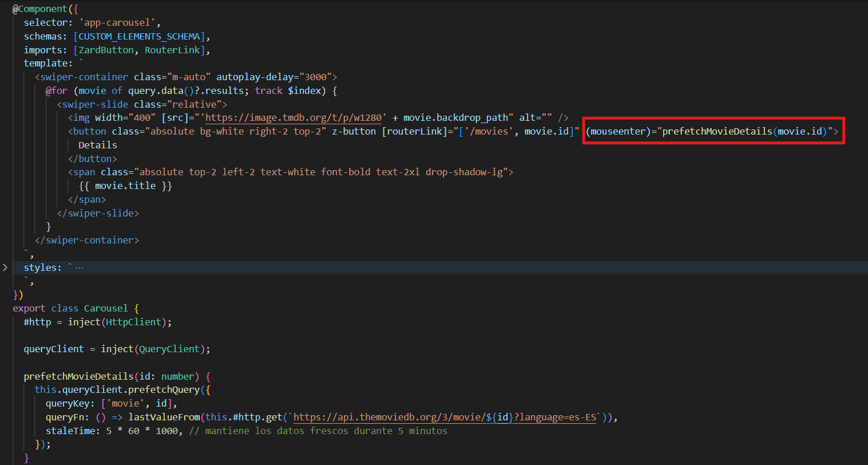Click movie.backdrop_path in img src
The width and height of the screenshot is (868, 465).
tap(455, 117)
